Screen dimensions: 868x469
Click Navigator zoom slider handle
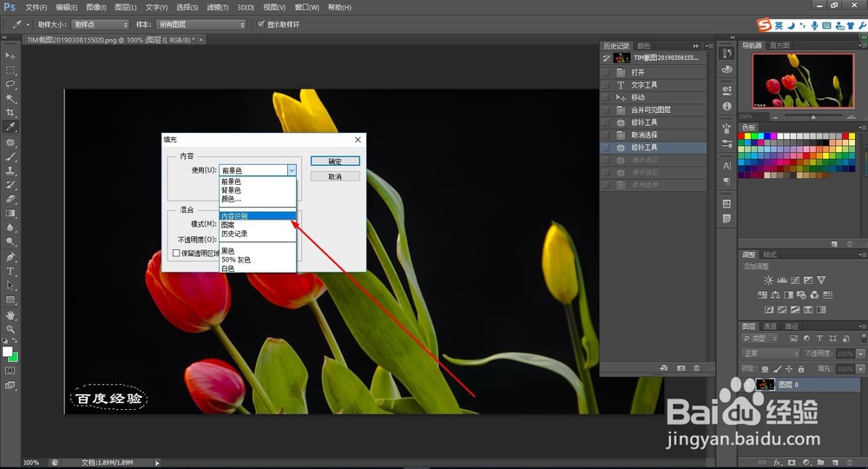pos(813,117)
